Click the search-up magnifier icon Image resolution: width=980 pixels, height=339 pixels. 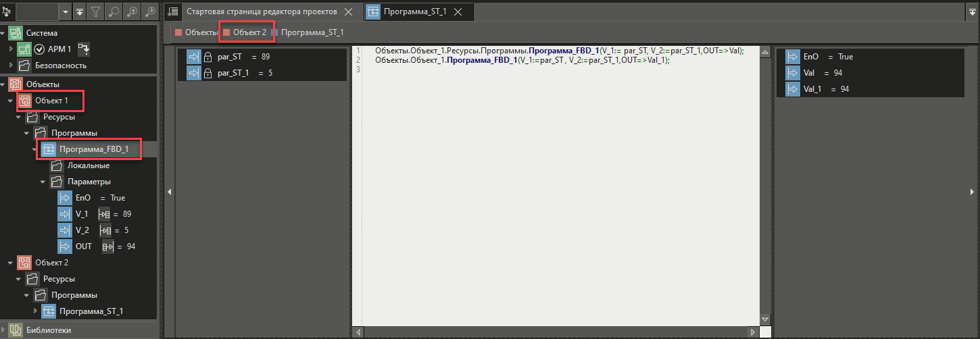(131, 11)
